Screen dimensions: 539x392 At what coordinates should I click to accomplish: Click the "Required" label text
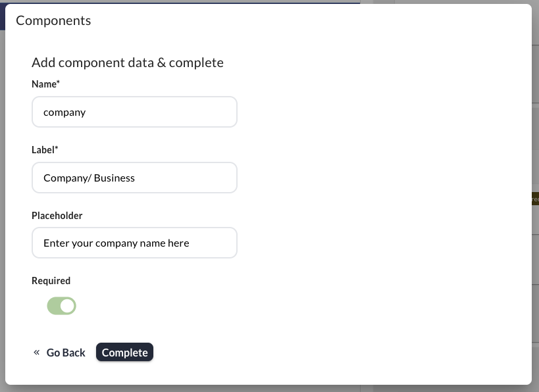(x=51, y=280)
